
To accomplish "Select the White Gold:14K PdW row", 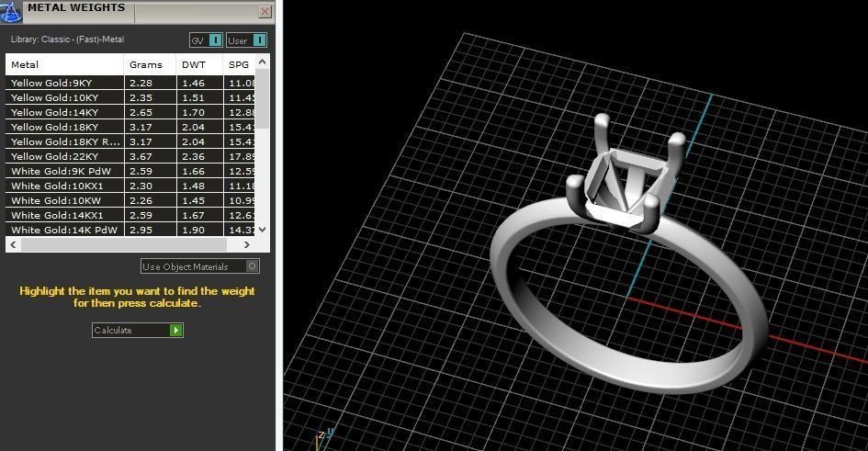I will pyautogui.click(x=130, y=230).
